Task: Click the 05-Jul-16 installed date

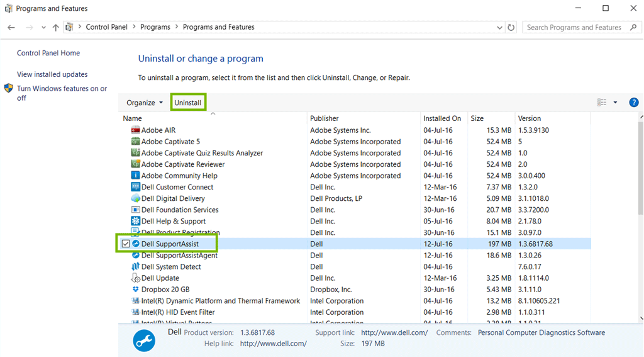Action: pos(438,221)
